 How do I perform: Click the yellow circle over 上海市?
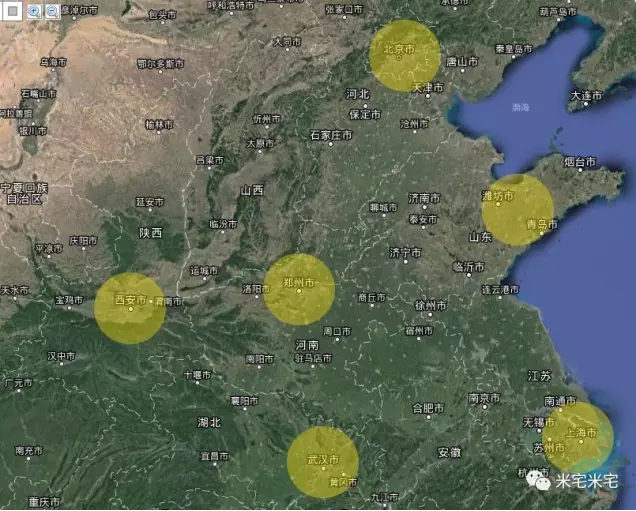(x=578, y=437)
